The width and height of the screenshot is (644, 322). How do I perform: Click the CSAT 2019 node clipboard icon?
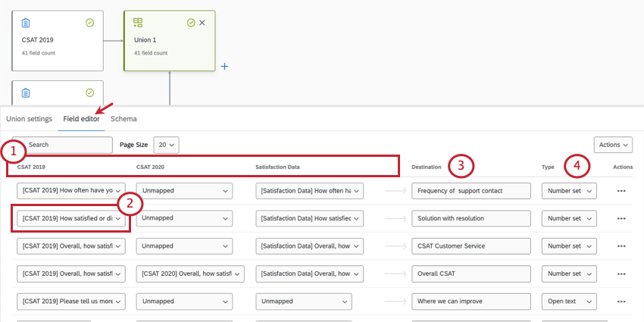tap(26, 23)
